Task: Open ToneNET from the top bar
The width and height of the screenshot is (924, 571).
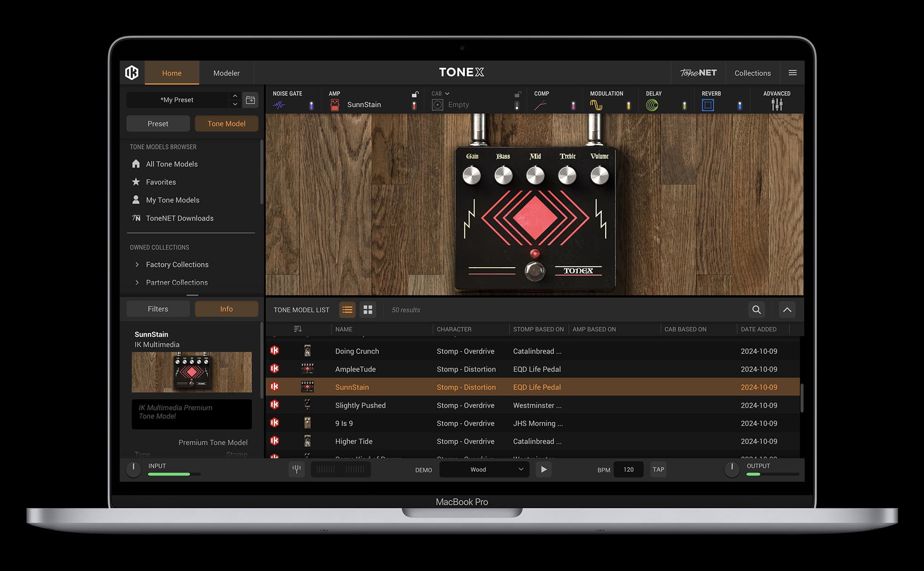Action: pyautogui.click(x=698, y=73)
